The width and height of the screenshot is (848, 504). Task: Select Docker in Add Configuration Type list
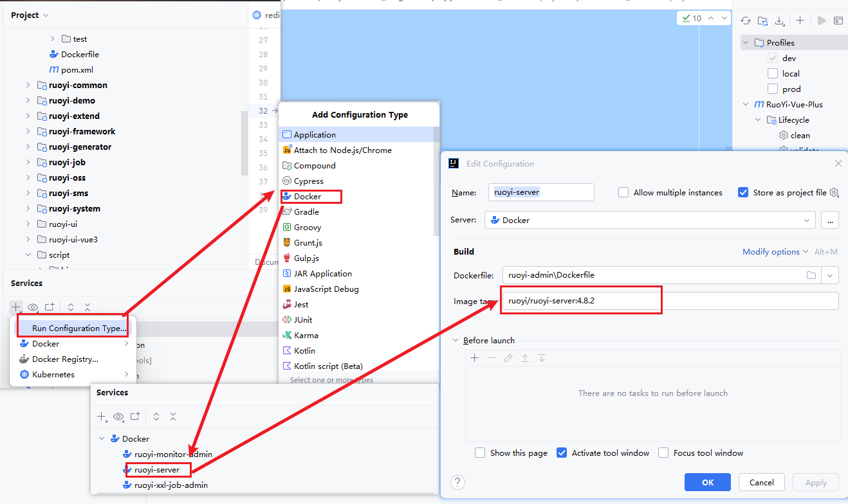[356, 196]
